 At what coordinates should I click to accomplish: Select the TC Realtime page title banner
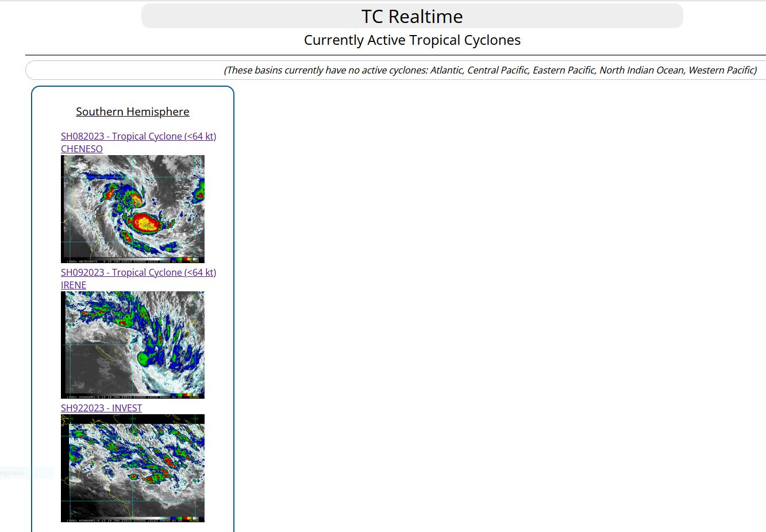(411, 16)
